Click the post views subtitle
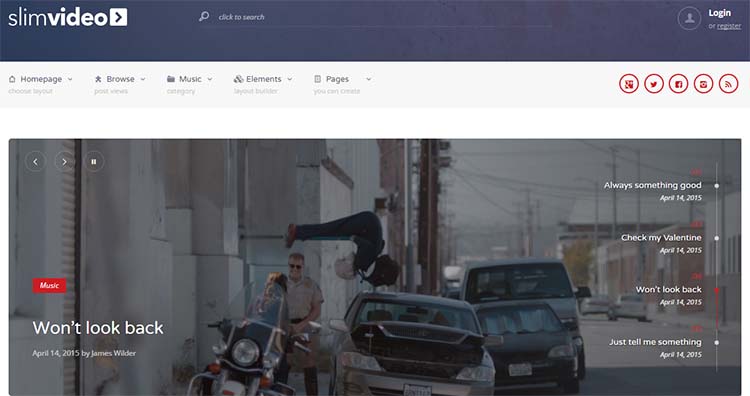This screenshot has height=396, width=750. coord(111,91)
